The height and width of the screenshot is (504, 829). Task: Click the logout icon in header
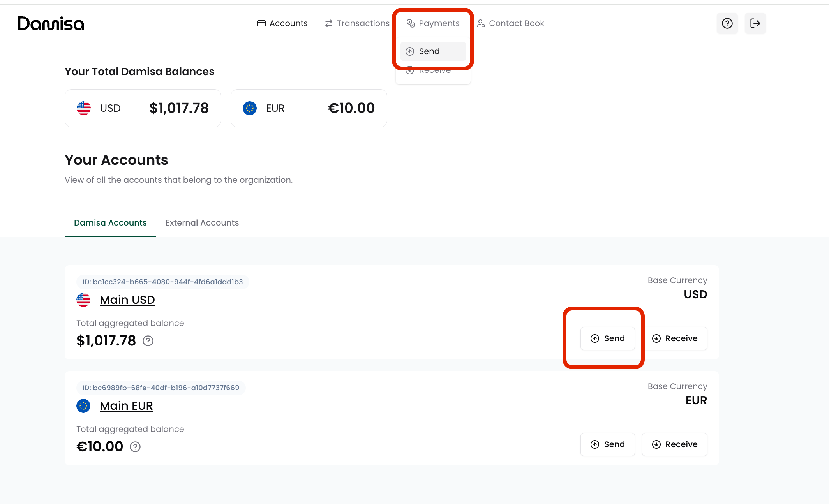point(755,23)
